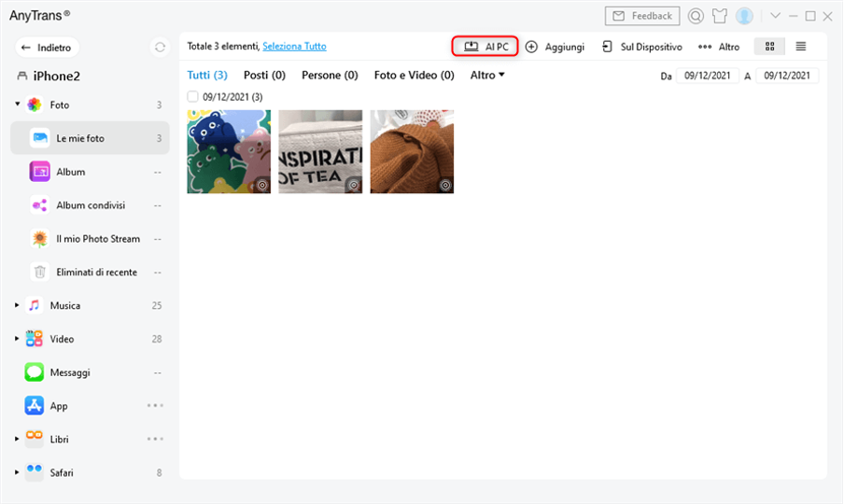This screenshot has width=844, height=504.
Task: Switch to Foto e Video tab
Action: coord(414,75)
